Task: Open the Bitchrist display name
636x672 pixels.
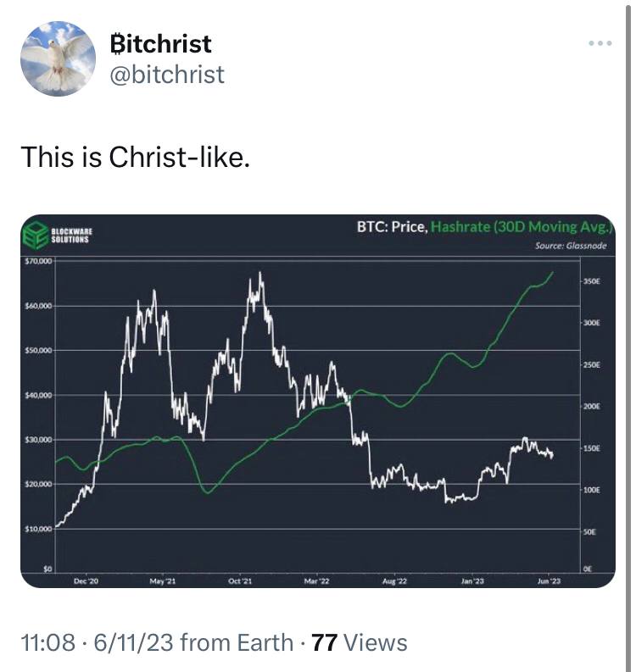Action: [160, 44]
